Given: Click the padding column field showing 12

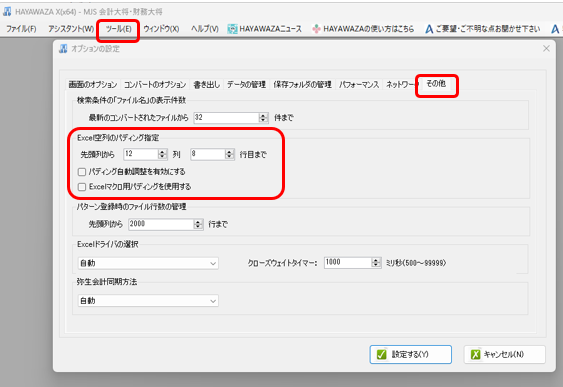Looking at the screenshot, I should click(140, 154).
